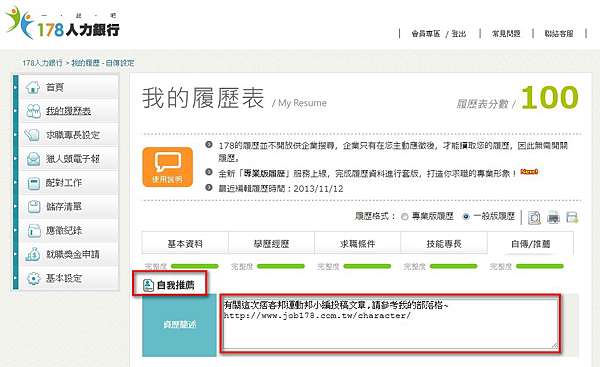The height and width of the screenshot is (367, 600).
Task: Select 一般版履歷 radio button
Action: 466,217
